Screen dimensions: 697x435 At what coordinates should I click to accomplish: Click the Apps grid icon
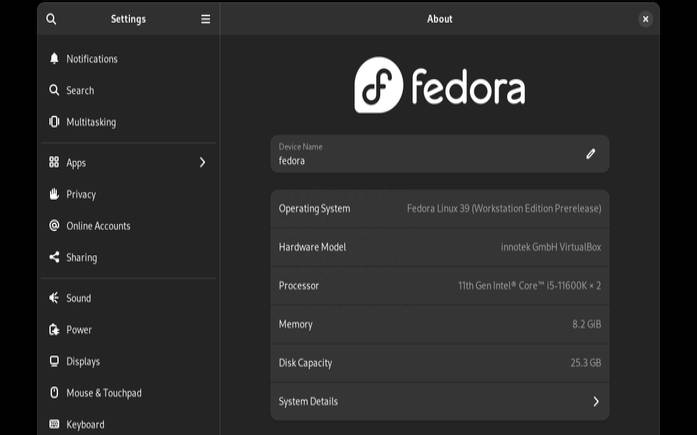[54, 162]
